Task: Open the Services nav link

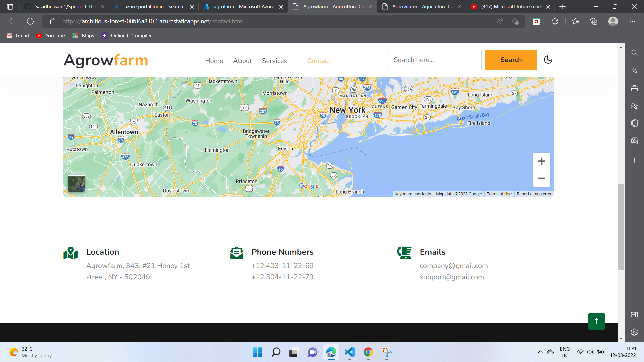Action: (x=274, y=61)
